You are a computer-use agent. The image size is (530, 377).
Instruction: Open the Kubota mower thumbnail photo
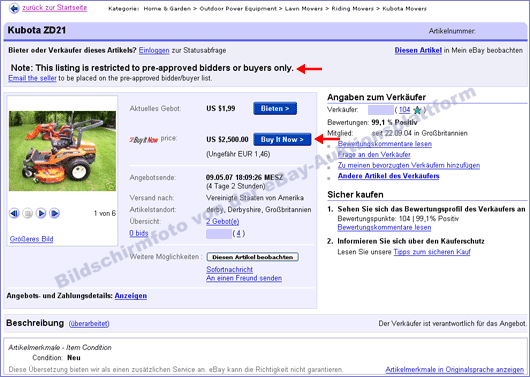click(x=63, y=151)
